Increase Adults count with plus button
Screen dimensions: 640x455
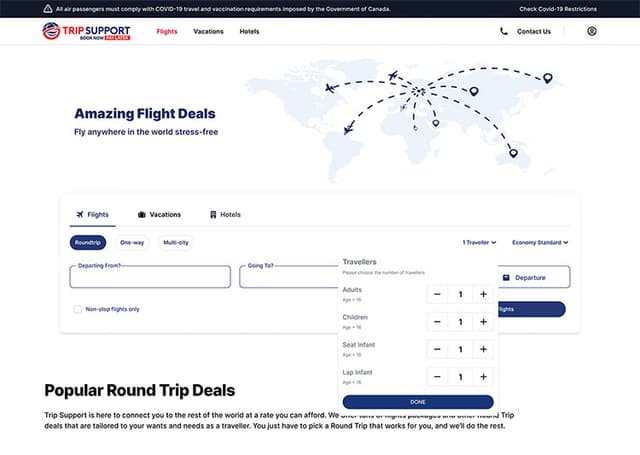click(483, 294)
